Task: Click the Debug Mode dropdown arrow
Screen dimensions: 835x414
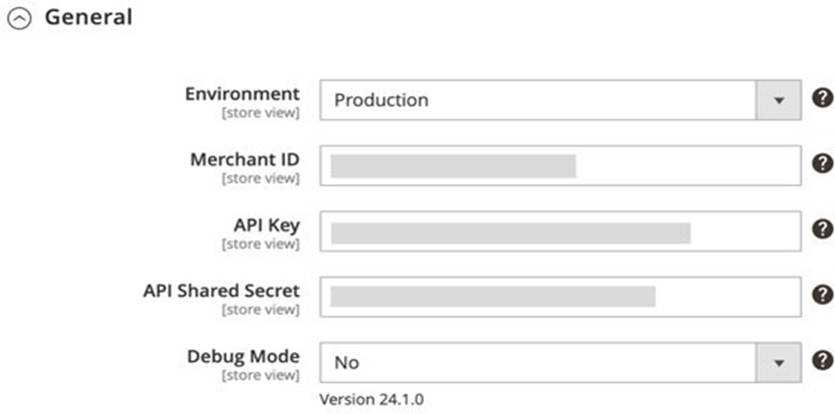Action: coord(780,362)
